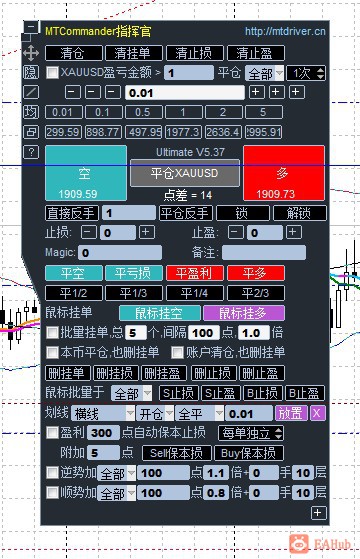Click the four-arrow move panel icon

click(31, 53)
